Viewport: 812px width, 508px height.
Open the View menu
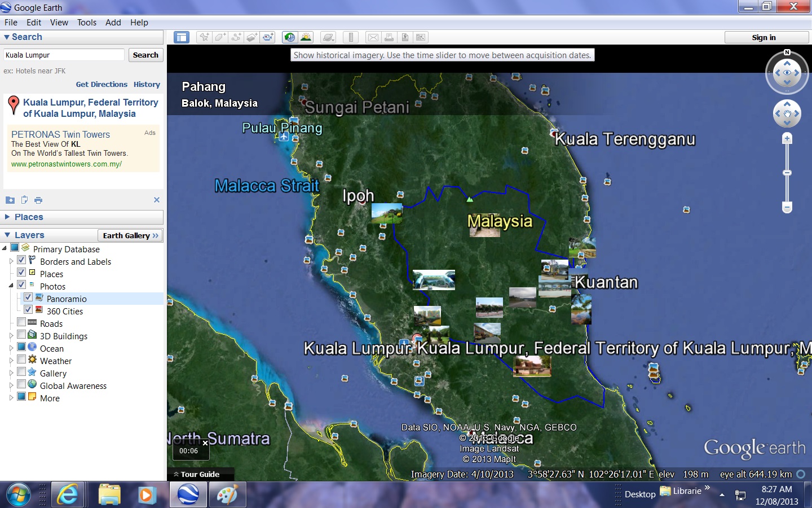[x=59, y=23]
